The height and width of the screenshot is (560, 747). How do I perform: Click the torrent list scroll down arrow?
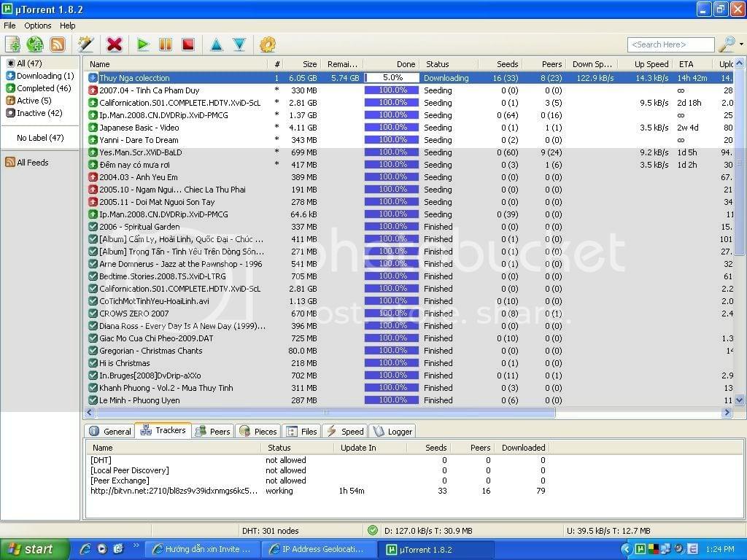(740, 400)
